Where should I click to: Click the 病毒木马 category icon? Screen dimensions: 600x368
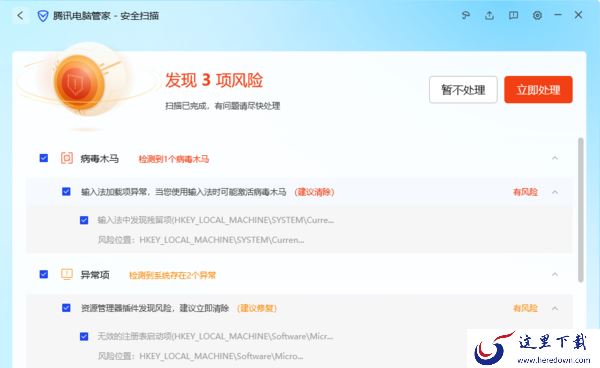coord(67,158)
